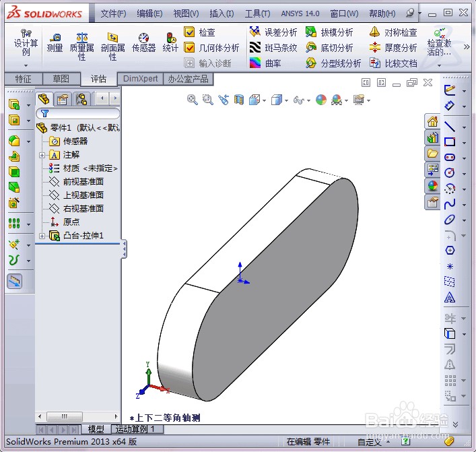
Task: Click the 传感器 sensor tool
Action: [x=143, y=43]
